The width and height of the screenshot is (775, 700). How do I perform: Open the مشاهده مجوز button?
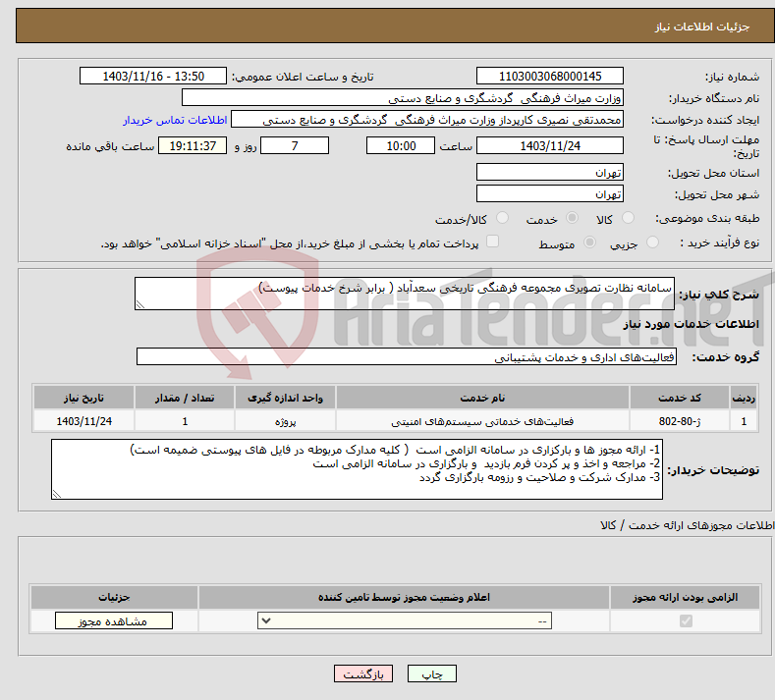tap(114, 620)
